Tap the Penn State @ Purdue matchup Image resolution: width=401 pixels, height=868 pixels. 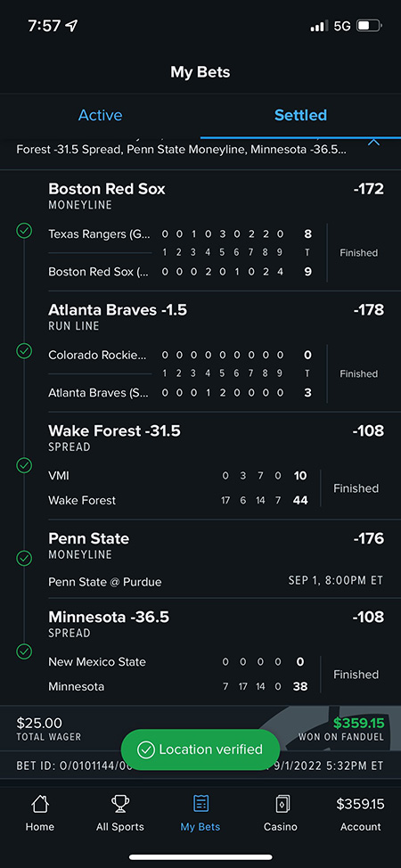[x=105, y=582]
